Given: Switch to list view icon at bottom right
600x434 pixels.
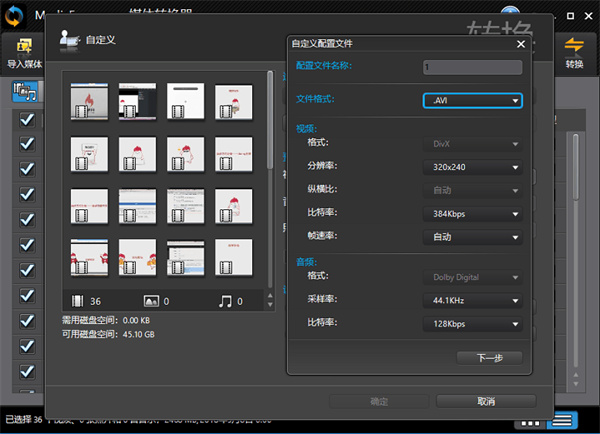Looking at the screenshot, I should coord(566,419).
